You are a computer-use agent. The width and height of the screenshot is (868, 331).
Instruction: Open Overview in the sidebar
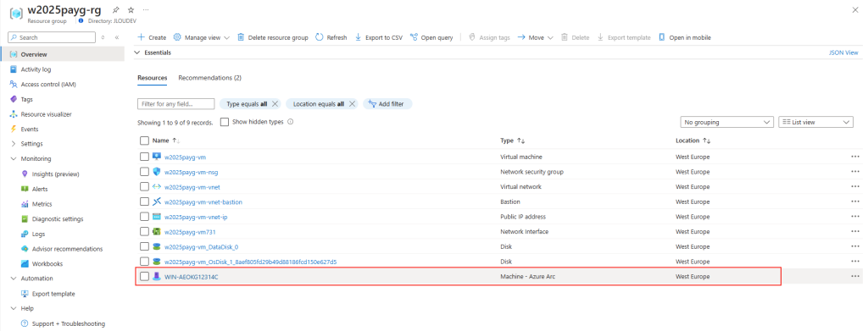[63, 54]
